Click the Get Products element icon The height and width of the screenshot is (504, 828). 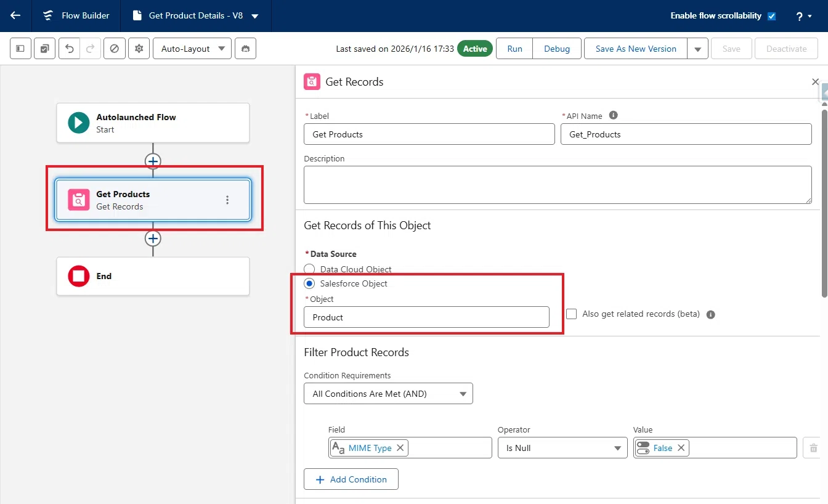coord(78,200)
